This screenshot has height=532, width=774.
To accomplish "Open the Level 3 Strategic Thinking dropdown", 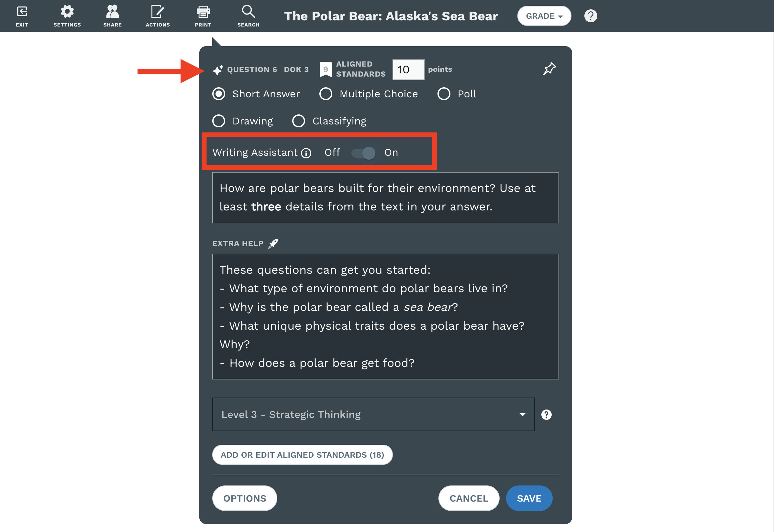I will coord(373,414).
